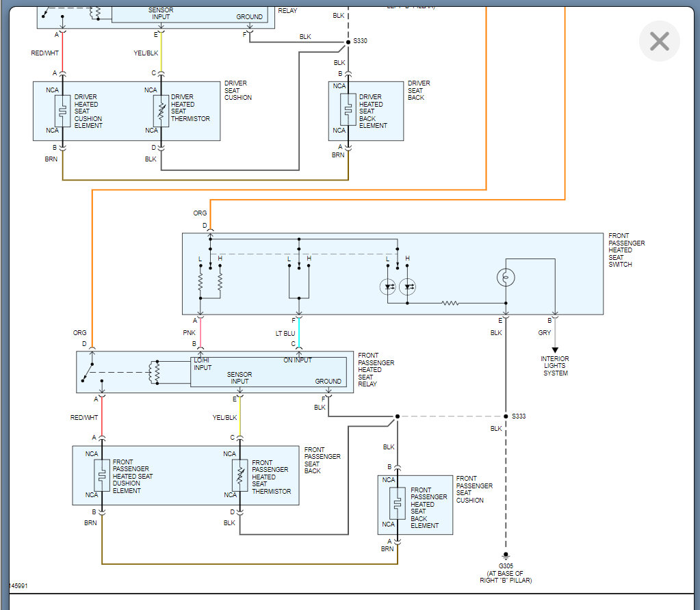
Task: Click the S330 splice point dot
Action: (348, 42)
